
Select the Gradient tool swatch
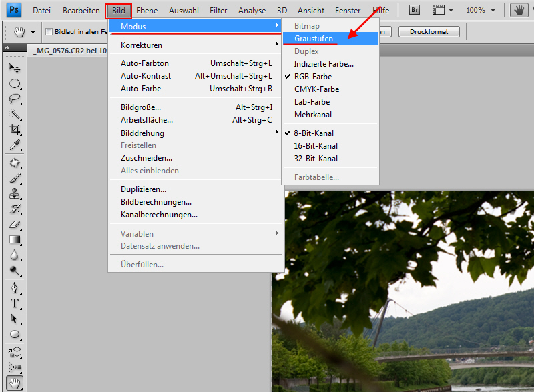[14, 240]
